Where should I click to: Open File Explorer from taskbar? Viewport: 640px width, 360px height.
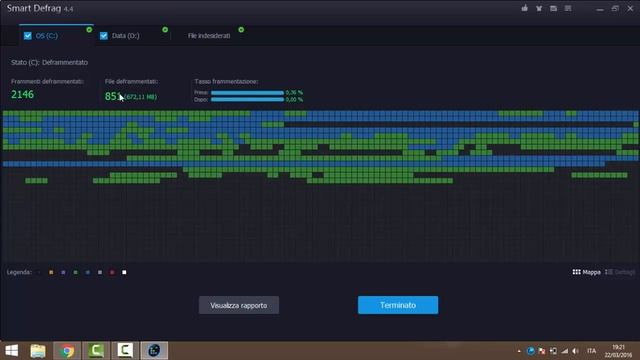(x=38, y=351)
